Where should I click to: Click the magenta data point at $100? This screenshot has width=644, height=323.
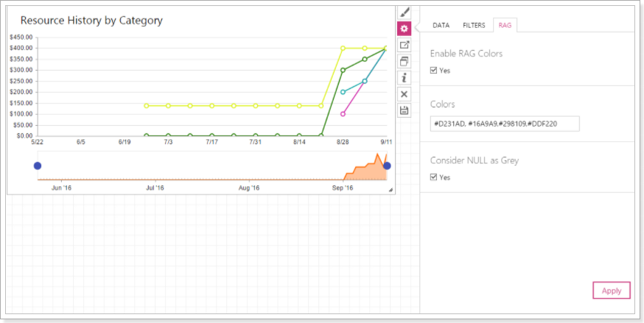[x=343, y=114]
